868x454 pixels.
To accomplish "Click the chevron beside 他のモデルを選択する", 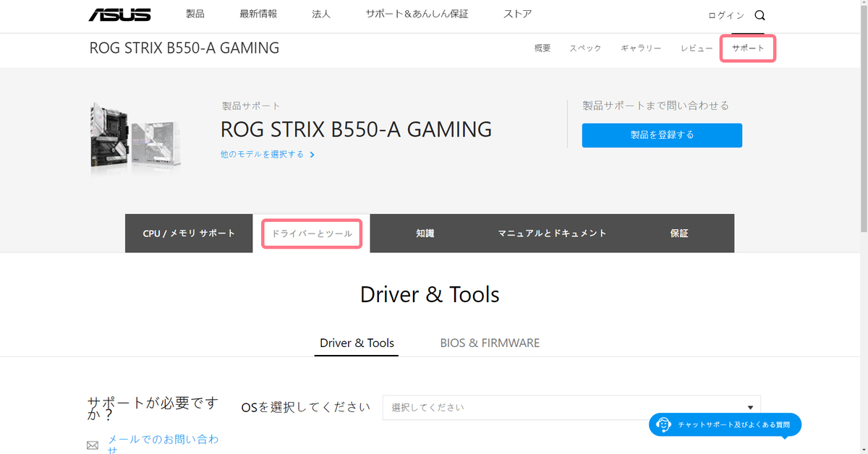I will click(x=312, y=155).
